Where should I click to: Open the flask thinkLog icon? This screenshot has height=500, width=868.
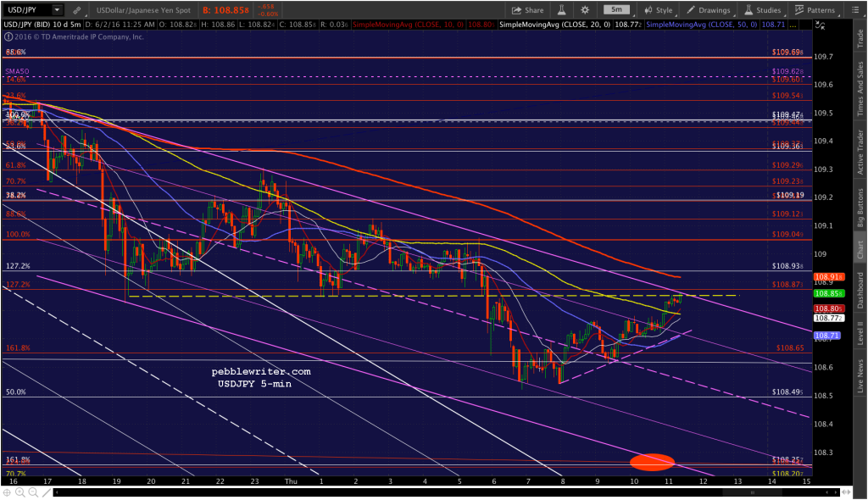pyautogui.click(x=561, y=10)
